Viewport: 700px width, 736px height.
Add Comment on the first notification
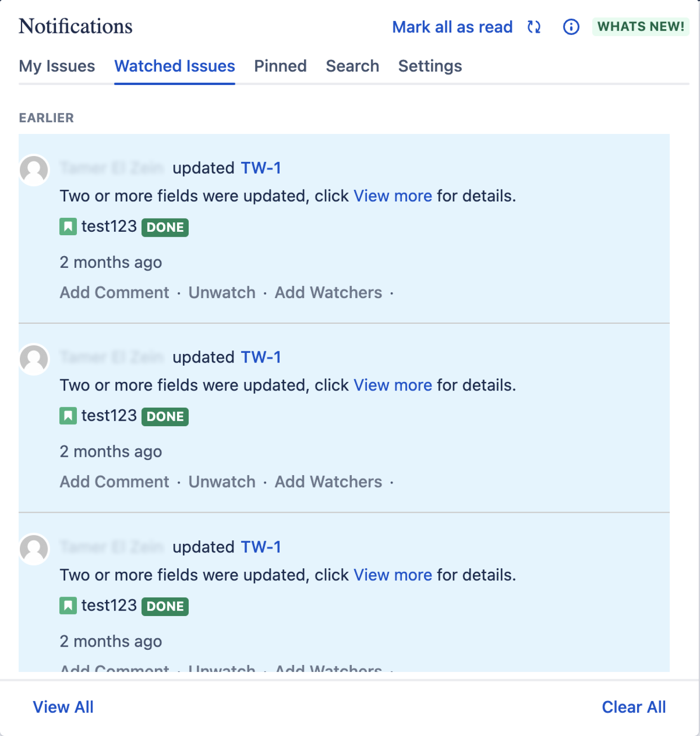[x=114, y=292]
